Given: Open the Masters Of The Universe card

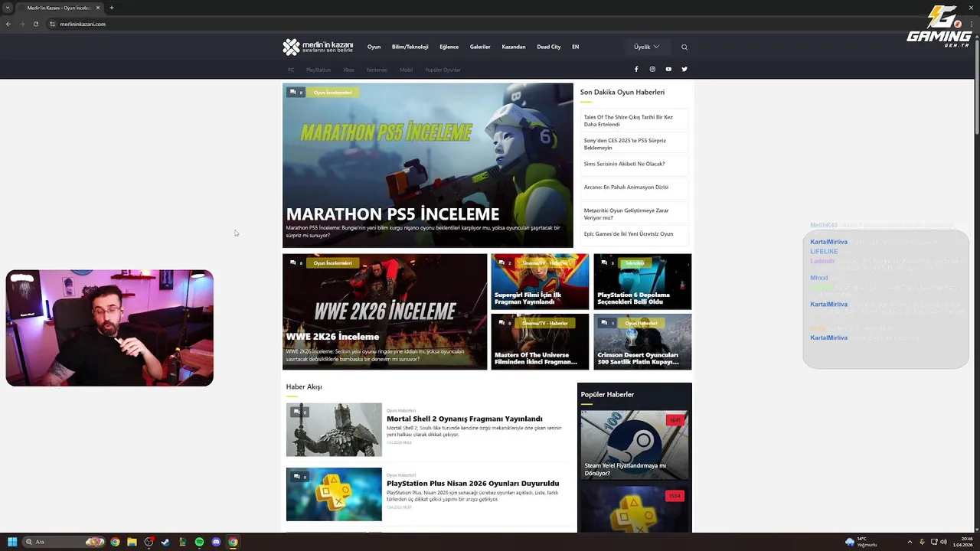Looking at the screenshot, I should pos(540,341).
